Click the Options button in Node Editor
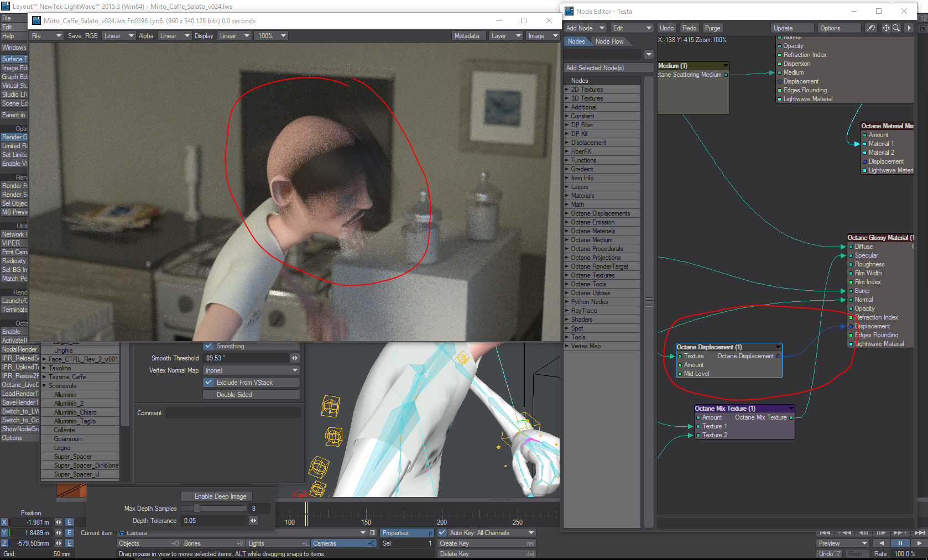 click(x=839, y=28)
